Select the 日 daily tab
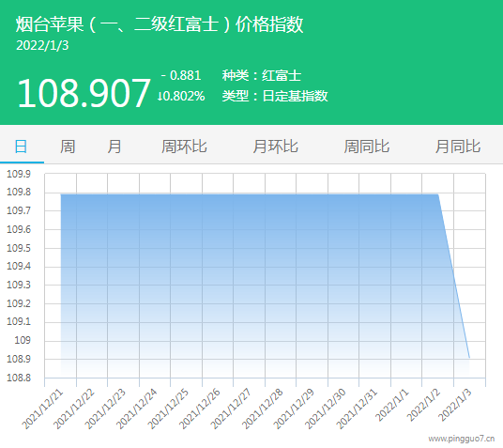 (22, 147)
